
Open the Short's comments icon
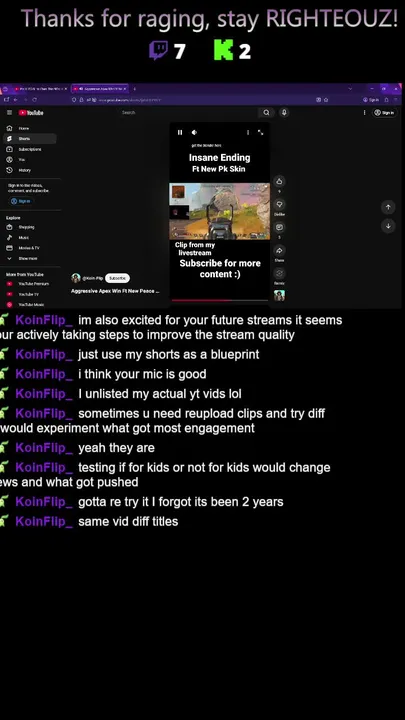coord(279,227)
